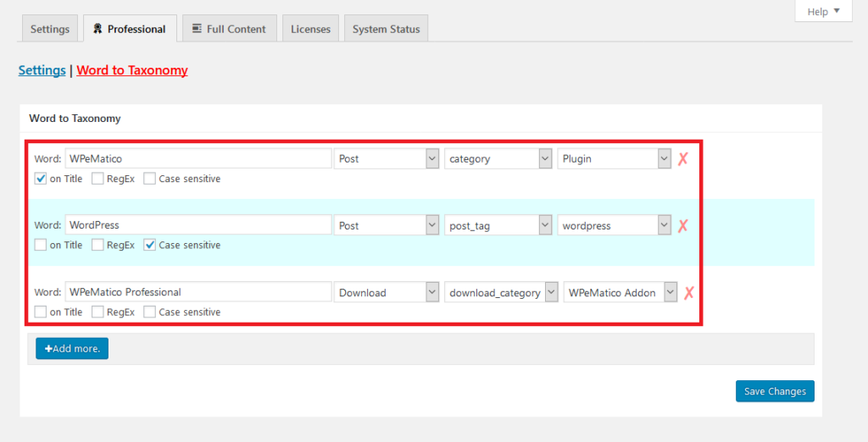The image size is (868, 442).
Task: Enable RegEx for WPeMatico row
Action: click(x=97, y=179)
